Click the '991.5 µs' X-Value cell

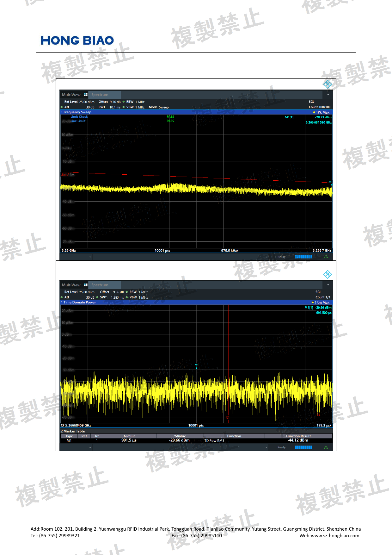coord(129,440)
